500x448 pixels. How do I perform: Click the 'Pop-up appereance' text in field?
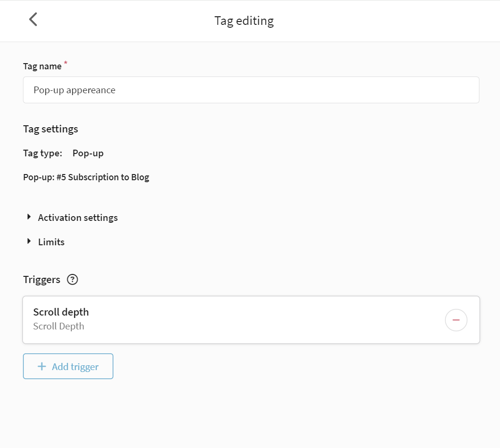[x=74, y=90]
